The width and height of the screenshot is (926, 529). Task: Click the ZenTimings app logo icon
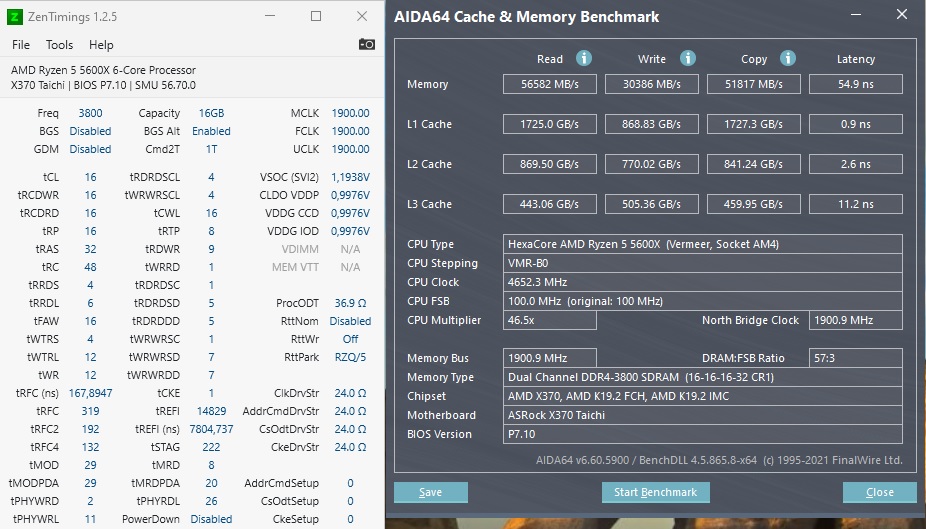point(15,17)
